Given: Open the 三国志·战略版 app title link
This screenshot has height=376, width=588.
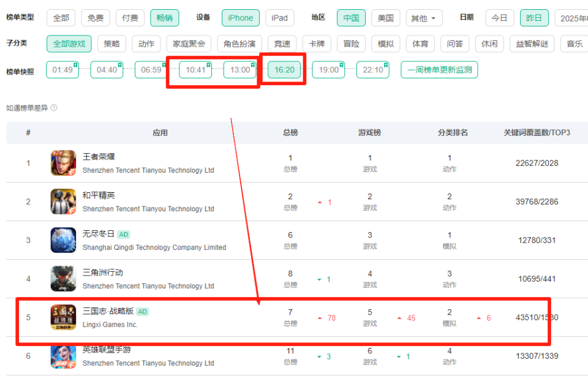Looking at the screenshot, I should coord(108,311).
